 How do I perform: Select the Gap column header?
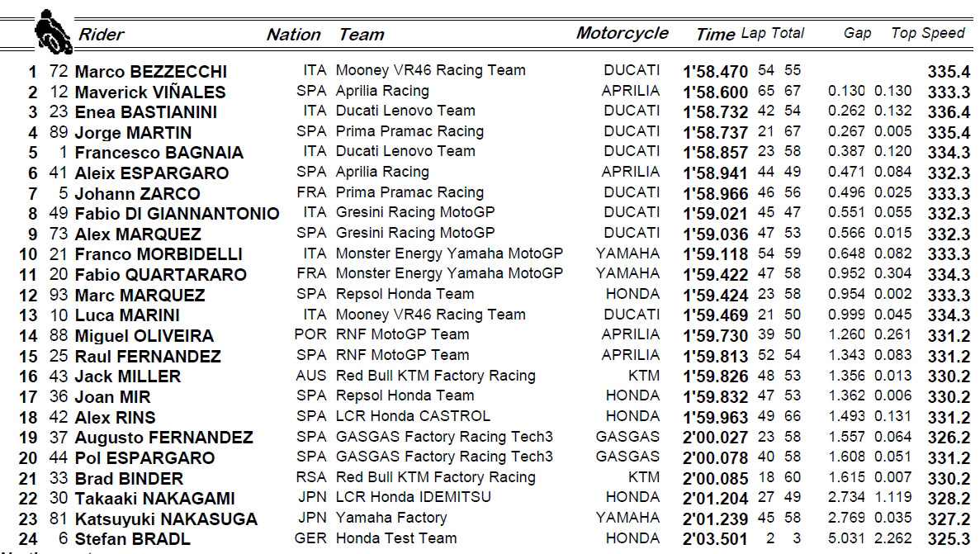(857, 33)
